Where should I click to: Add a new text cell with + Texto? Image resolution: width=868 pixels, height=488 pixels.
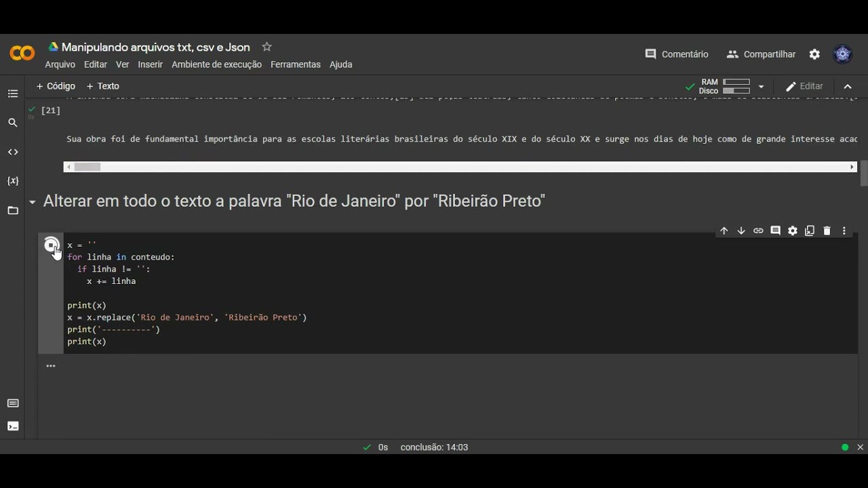103,86
